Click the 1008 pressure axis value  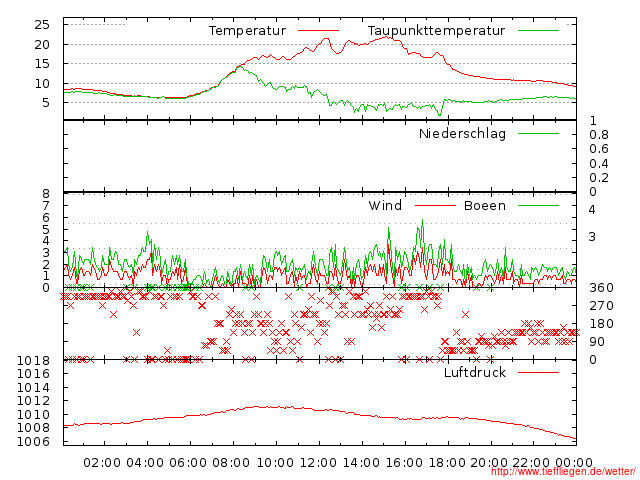[33, 428]
